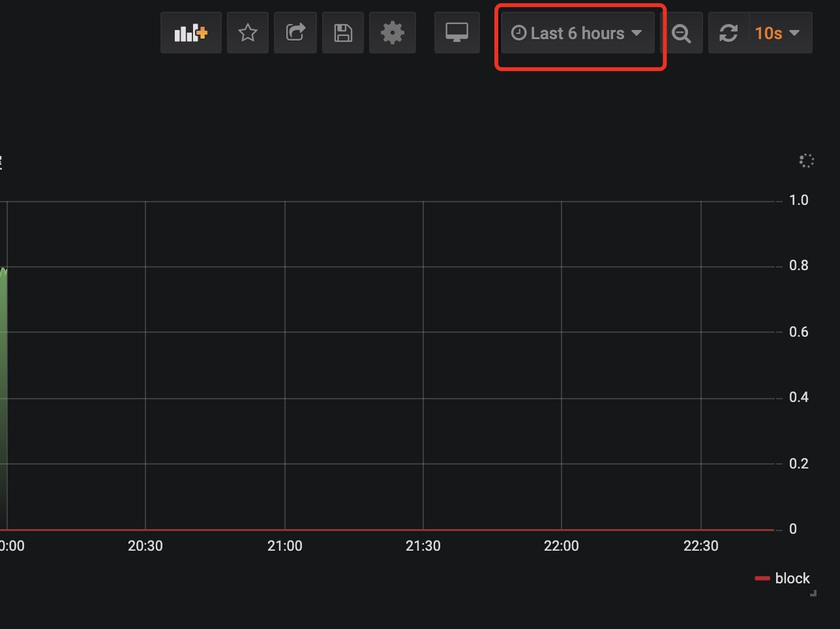The height and width of the screenshot is (629, 840).
Task: Click the red block legend marker
Action: tap(764, 578)
